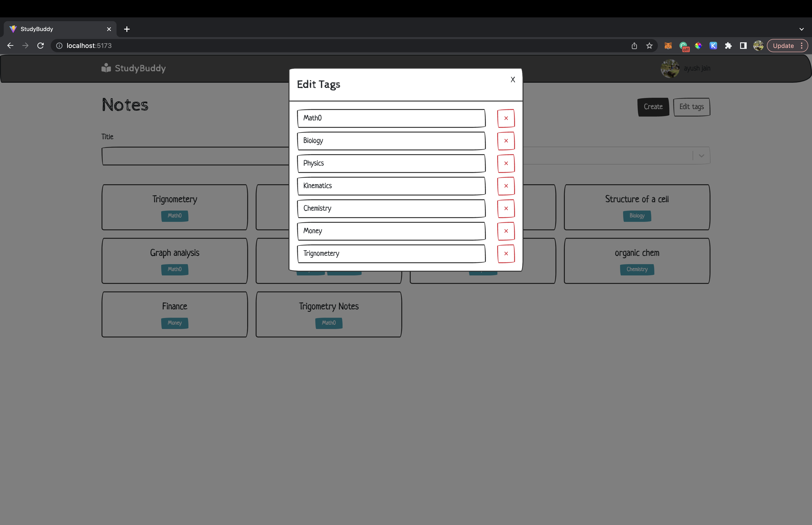This screenshot has width=812, height=525.
Task: Open Chrome's three-dot menu
Action: click(802, 46)
